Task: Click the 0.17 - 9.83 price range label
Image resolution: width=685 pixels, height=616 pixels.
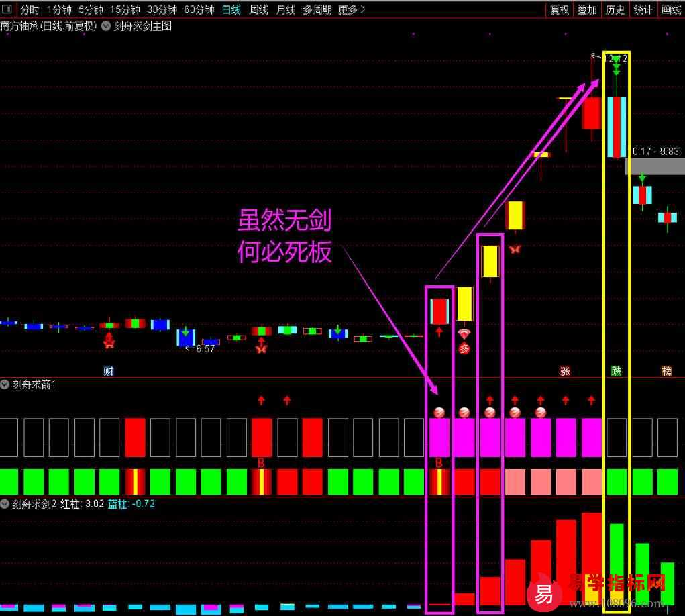Action: click(x=655, y=151)
